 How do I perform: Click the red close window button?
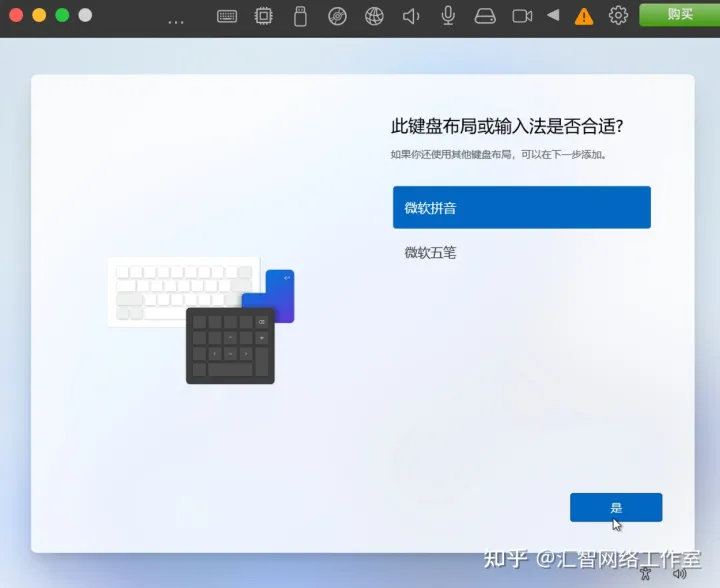pos(16,15)
